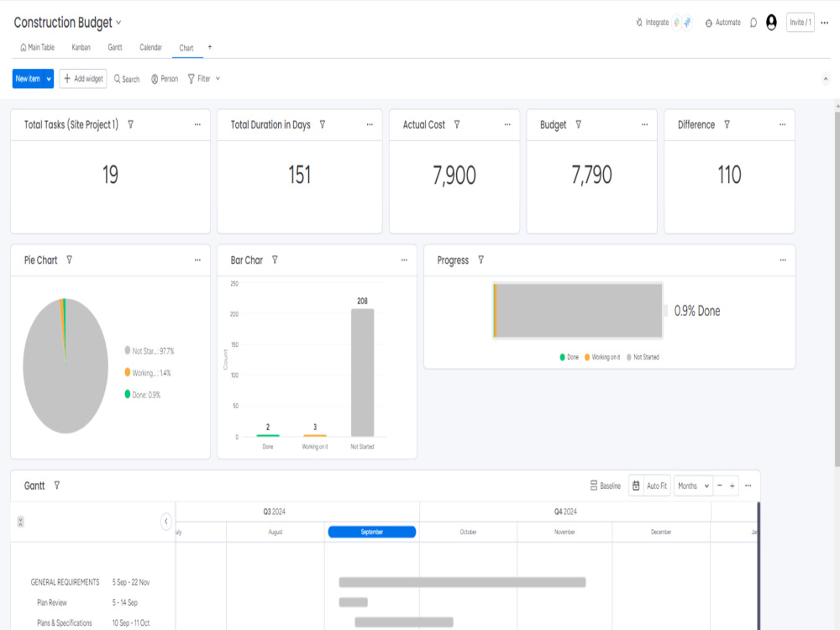840x630 pixels.
Task: Click Done legend dot in Progress widget
Action: [x=563, y=357]
